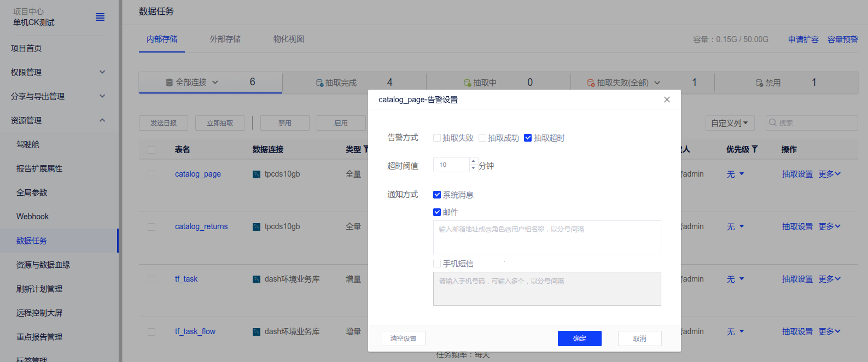This screenshot has height=362, width=868.
Task: Click the hamburger menu icon in sidebar header
Action: (x=100, y=17)
